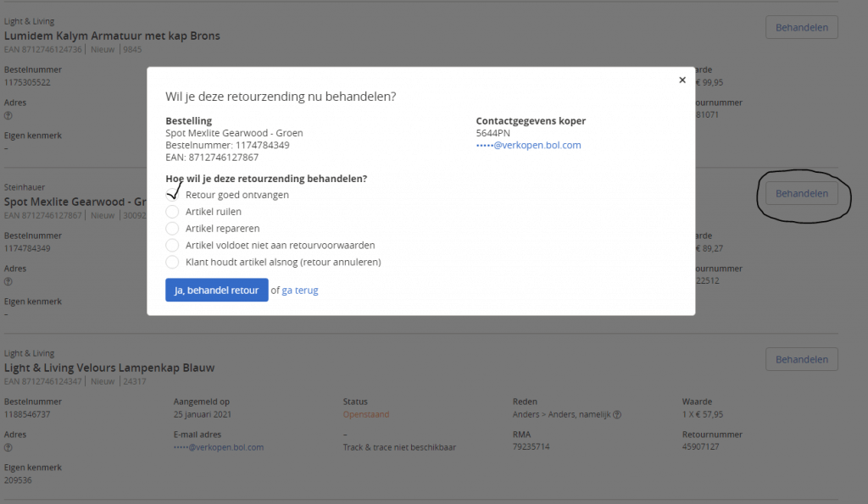Click the Adres help icon for Spot Mexlite order
Viewport: 868px width, 504px height.
(x=8, y=281)
